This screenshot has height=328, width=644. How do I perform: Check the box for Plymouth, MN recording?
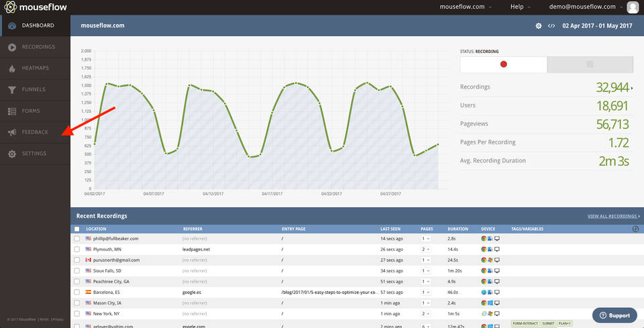tap(76, 249)
